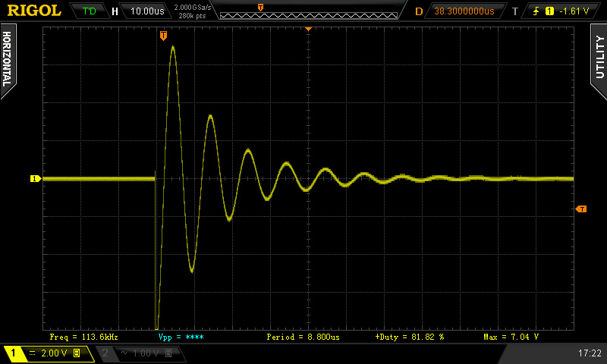Click the channel 2 1.00 V scale value
Screen dimensions: 607x364
[x=146, y=353]
